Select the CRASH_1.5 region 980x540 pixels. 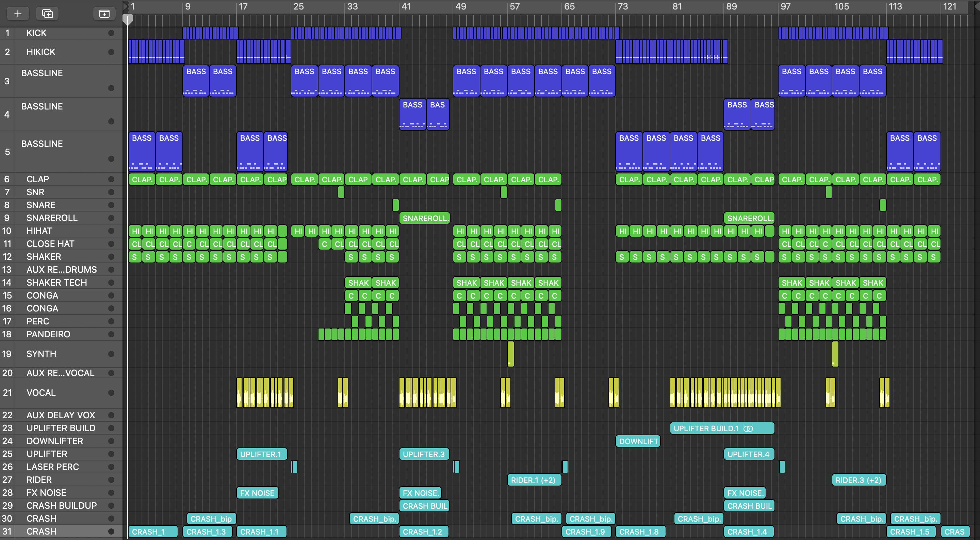[911, 531]
